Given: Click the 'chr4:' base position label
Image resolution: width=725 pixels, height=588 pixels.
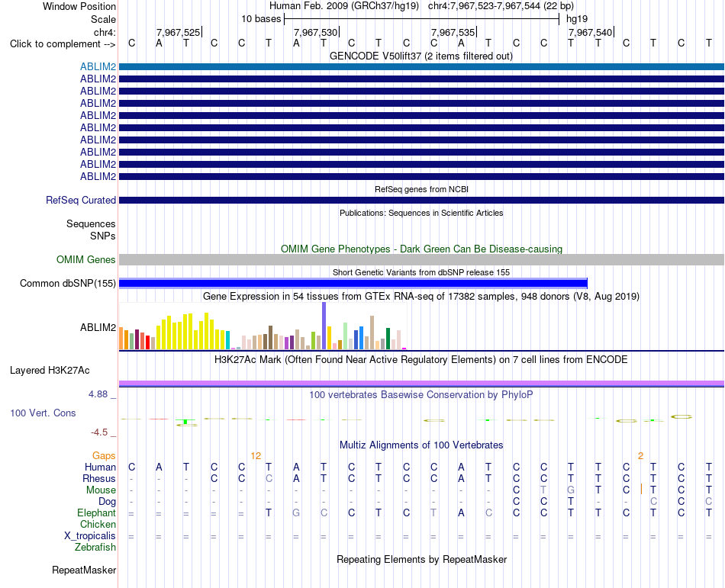Looking at the screenshot, I should point(105,32).
